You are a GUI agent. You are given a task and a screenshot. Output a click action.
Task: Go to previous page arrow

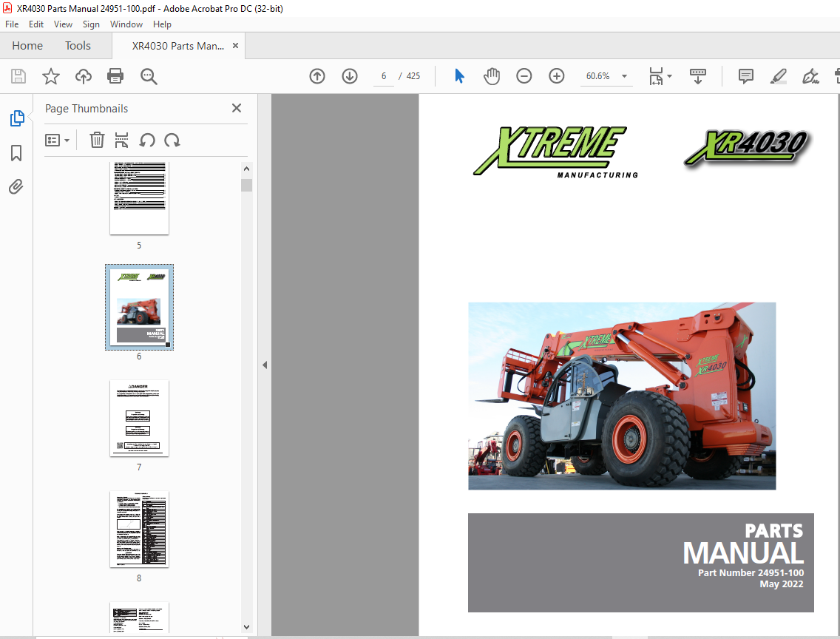pyautogui.click(x=317, y=76)
